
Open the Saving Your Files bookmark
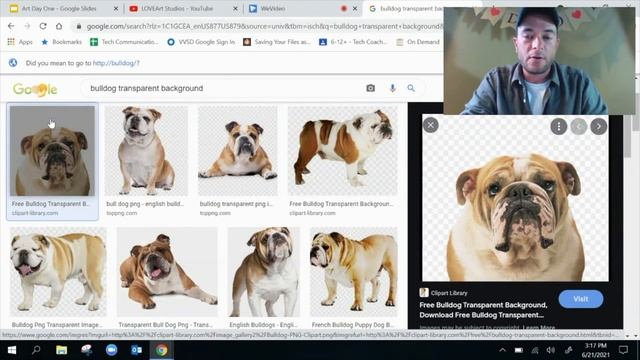pyautogui.click(x=277, y=42)
